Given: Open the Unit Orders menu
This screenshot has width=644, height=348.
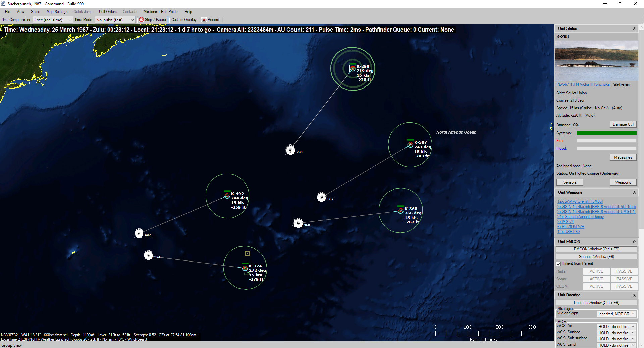Looking at the screenshot, I should click(107, 12).
